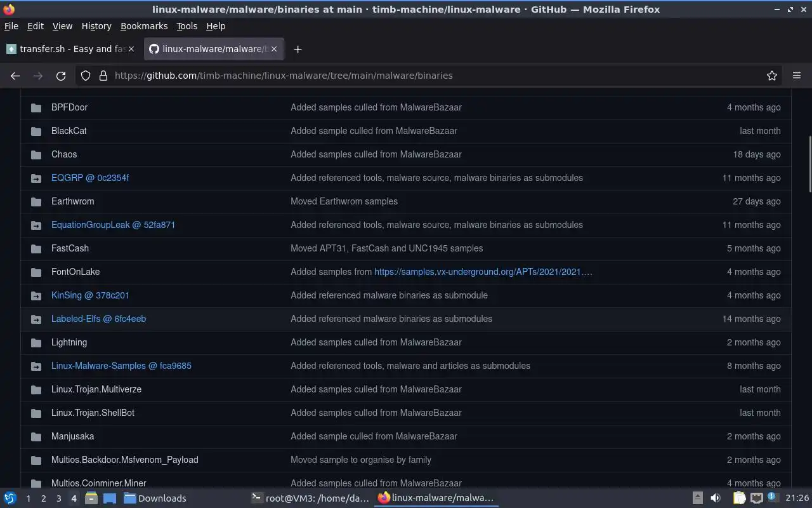Click the volume speaker tray icon
812x508 pixels.
(716, 498)
